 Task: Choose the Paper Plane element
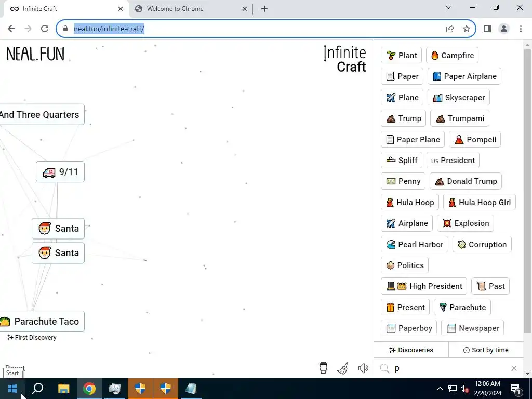click(x=413, y=139)
